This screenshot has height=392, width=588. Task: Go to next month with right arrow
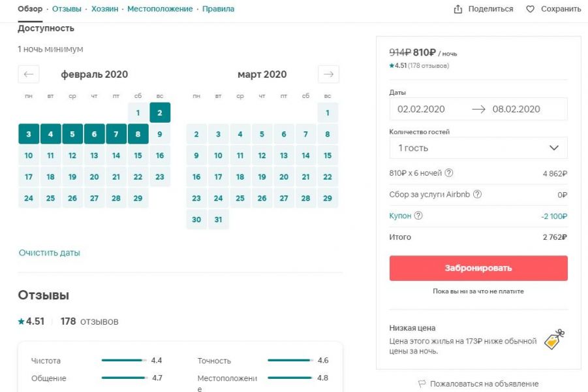pyautogui.click(x=328, y=74)
